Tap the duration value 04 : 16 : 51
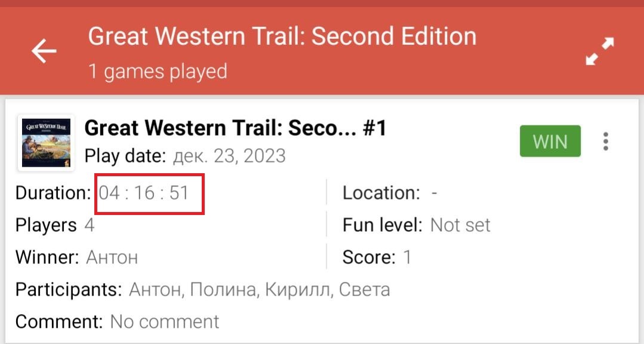644x344 pixels. pyautogui.click(x=144, y=193)
